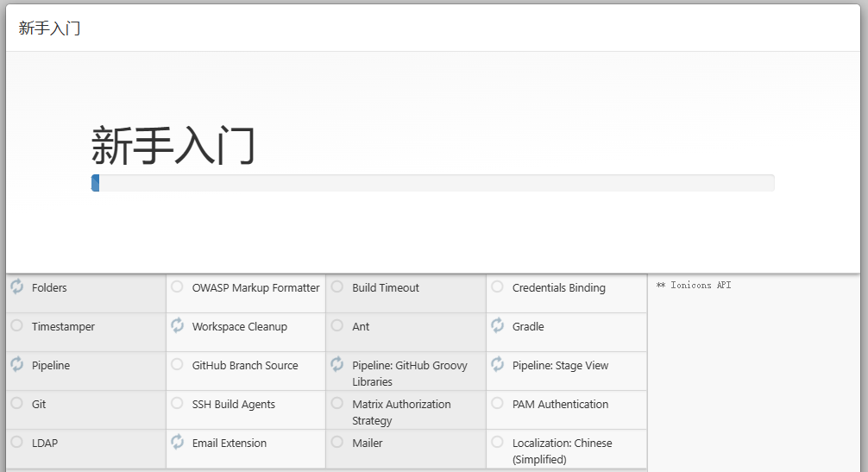The height and width of the screenshot is (472, 868).
Task: Click the pending circle for Matrix Authorization Strategy
Action: tap(337, 403)
